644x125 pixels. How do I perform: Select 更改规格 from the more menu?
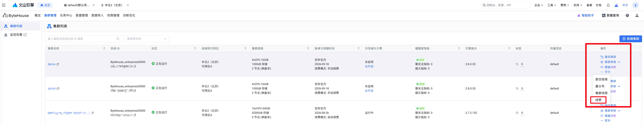point(601,79)
